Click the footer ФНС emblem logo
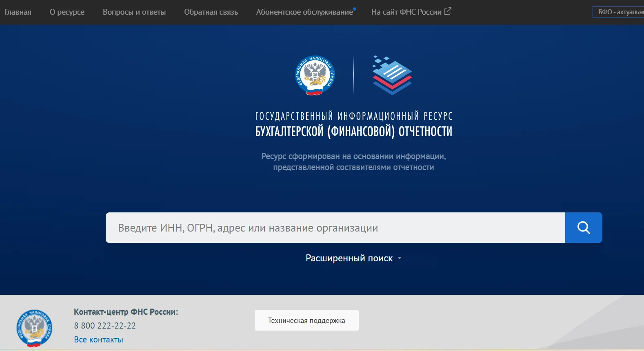644x351 pixels. [x=34, y=328]
